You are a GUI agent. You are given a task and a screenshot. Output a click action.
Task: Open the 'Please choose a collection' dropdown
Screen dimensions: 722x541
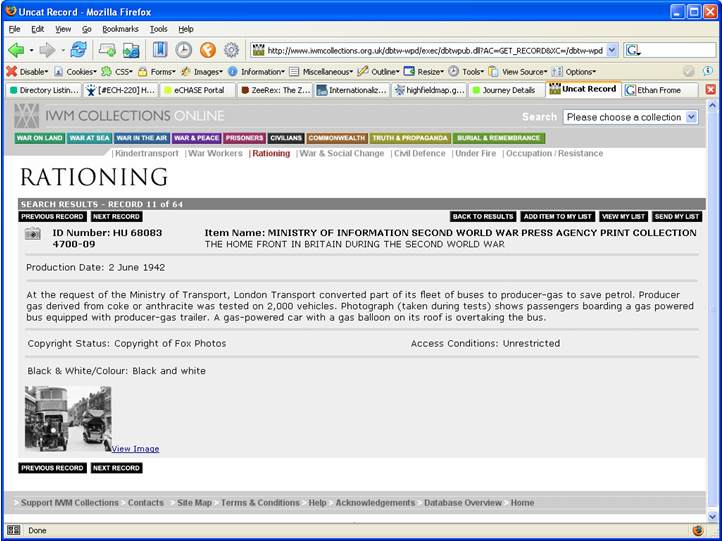coord(630,117)
